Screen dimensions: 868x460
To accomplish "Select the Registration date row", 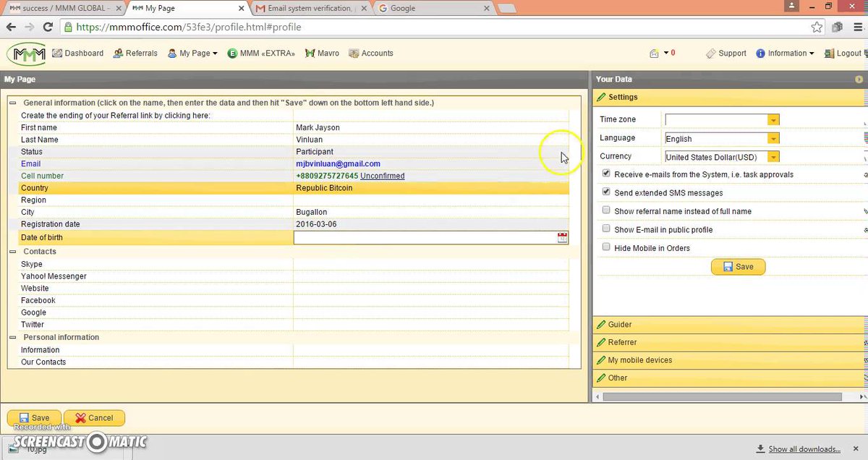I will (294, 224).
